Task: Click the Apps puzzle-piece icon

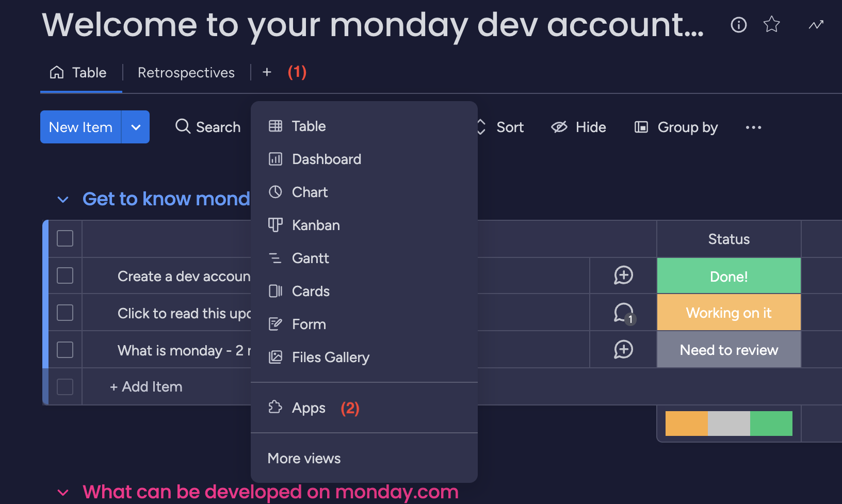Action: coord(276,408)
